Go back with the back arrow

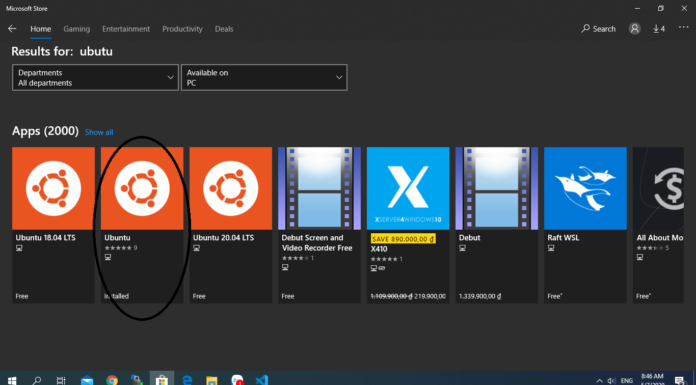coord(12,29)
